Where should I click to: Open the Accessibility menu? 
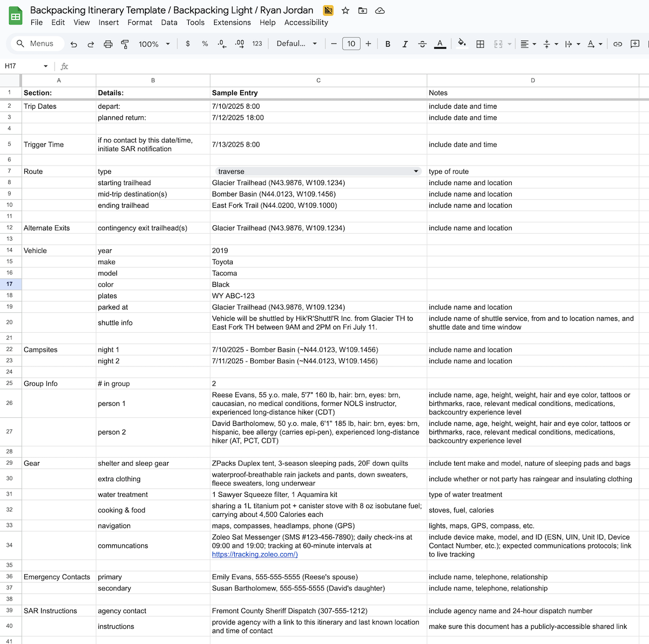pos(306,22)
